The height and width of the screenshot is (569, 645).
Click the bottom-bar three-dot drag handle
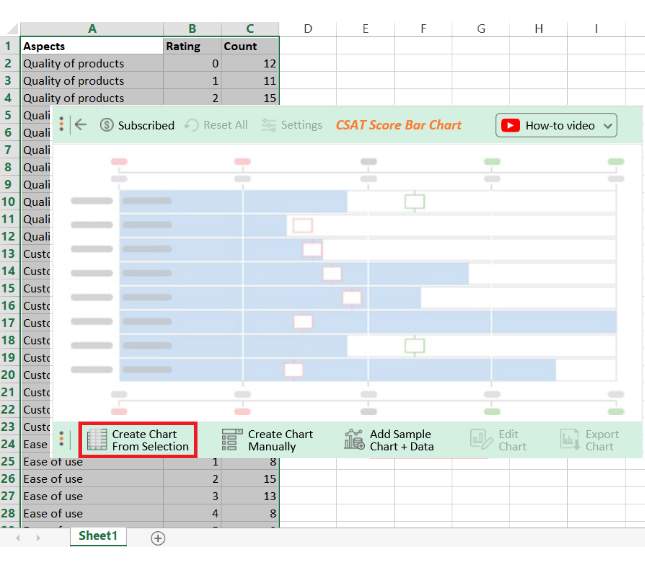coord(61,439)
